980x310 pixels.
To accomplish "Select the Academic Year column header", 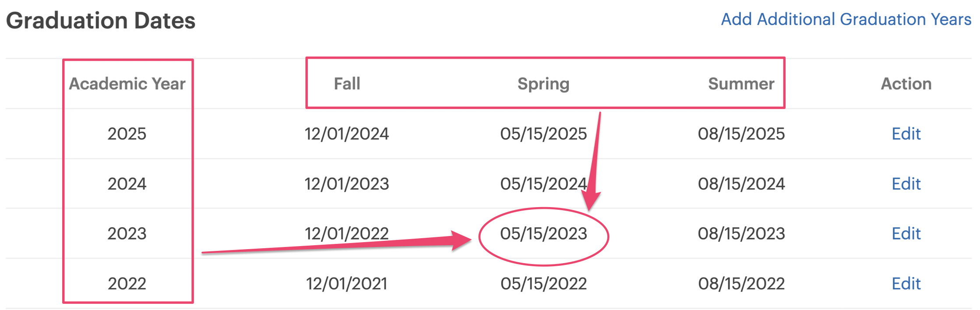I will (127, 84).
